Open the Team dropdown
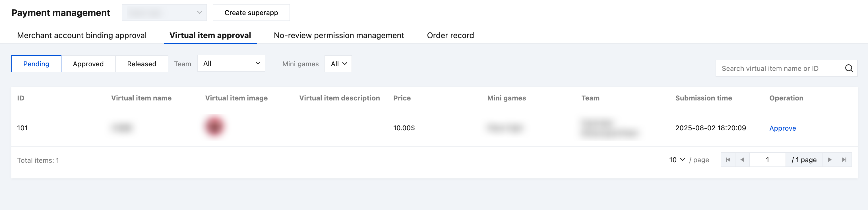Viewport: 868px width, 210px height. pyautogui.click(x=231, y=63)
